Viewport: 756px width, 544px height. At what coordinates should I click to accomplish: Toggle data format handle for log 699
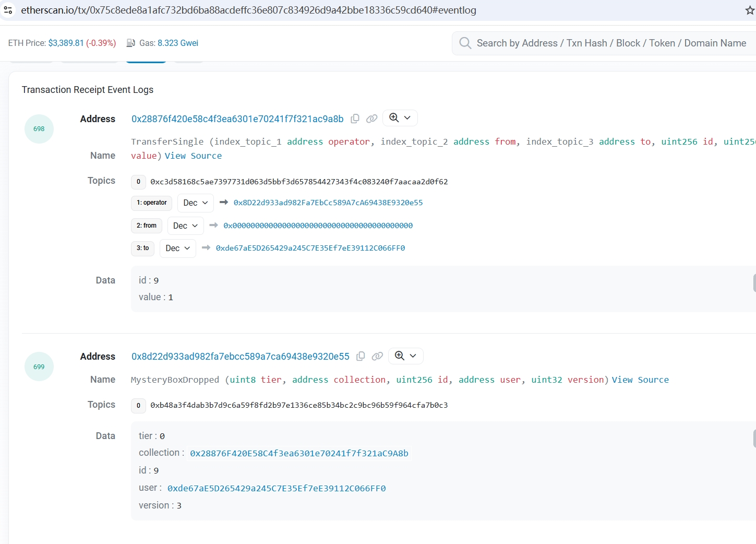[x=754, y=439]
